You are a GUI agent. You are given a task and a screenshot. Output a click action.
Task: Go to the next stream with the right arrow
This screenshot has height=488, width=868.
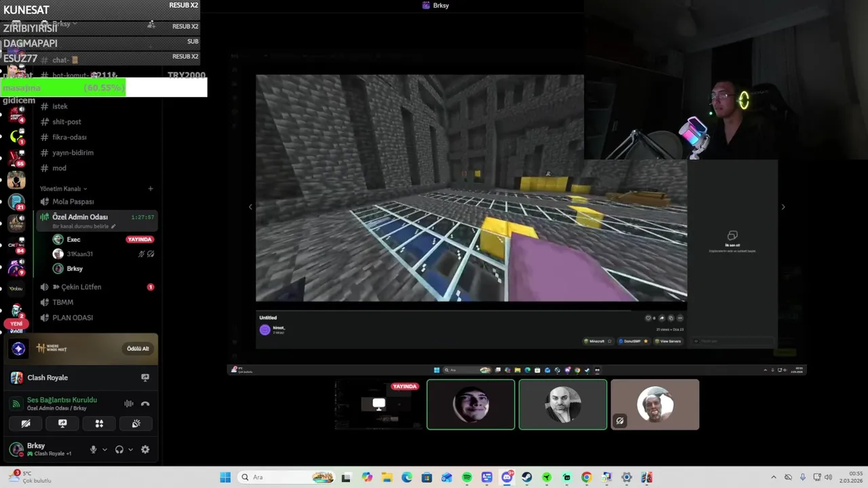tap(783, 207)
